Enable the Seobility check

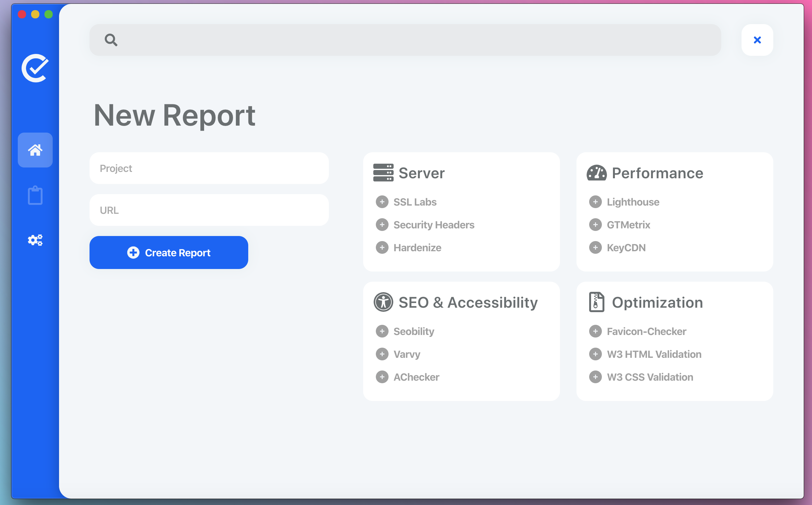(x=382, y=331)
